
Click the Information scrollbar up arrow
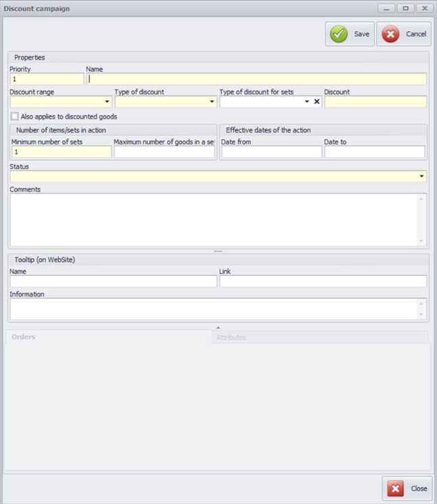(421, 303)
